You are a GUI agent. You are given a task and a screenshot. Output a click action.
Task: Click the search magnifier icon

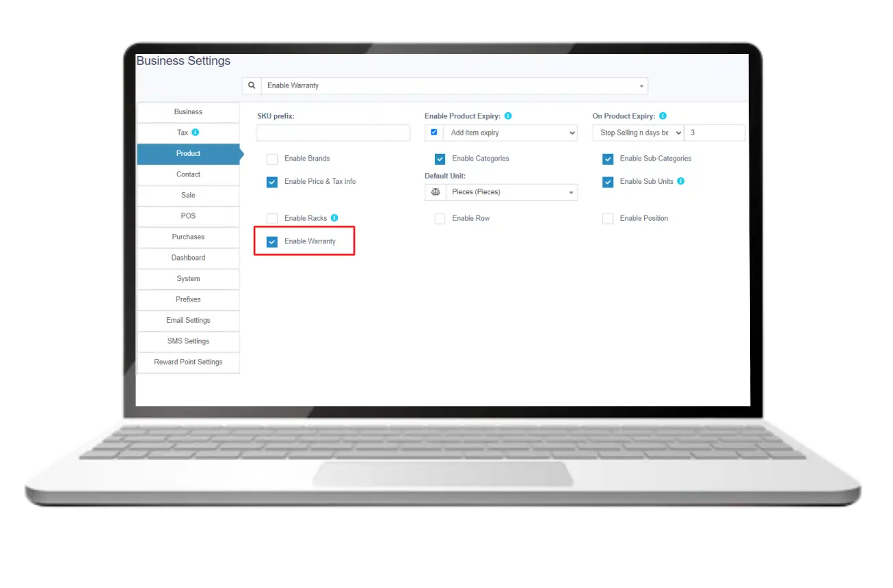click(x=252, y=85)
